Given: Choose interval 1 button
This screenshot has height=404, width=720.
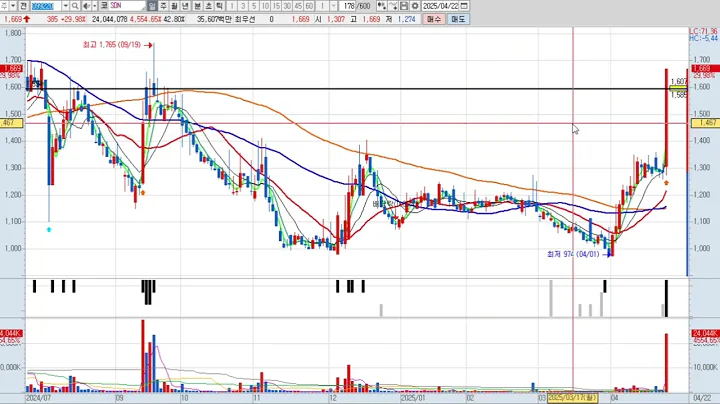Looking at the screenshot, I should 232,6.
